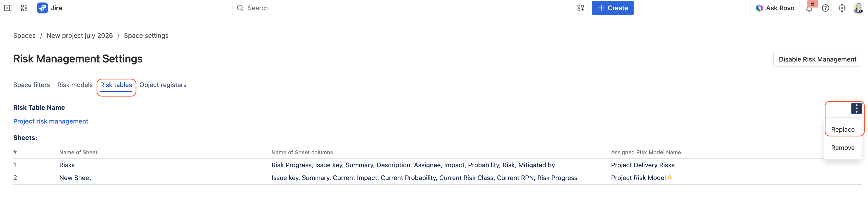Switch to the Space filters tab
The image size is (868, 211).
point(32,85)
